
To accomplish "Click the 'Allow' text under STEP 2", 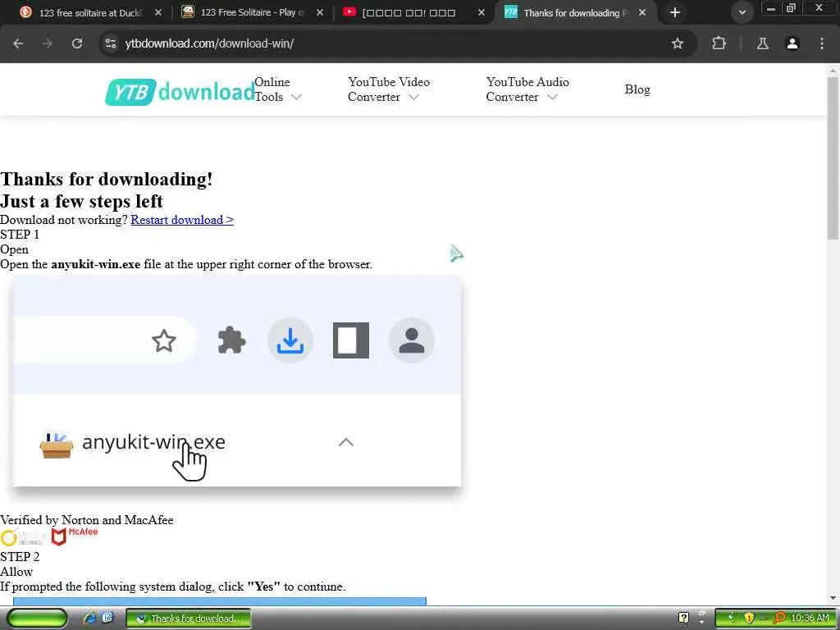I will tap(16, 572).
